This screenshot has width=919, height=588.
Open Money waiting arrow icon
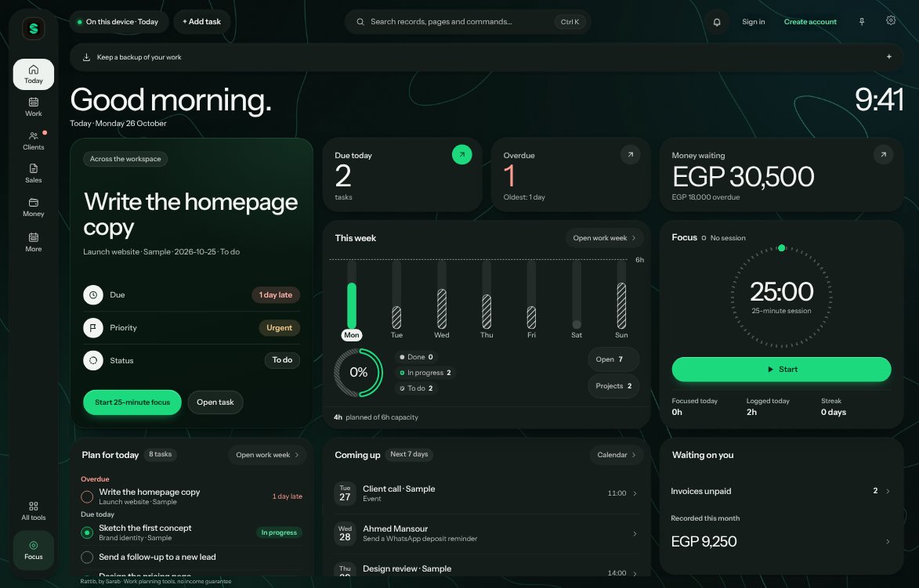(883, 154)
